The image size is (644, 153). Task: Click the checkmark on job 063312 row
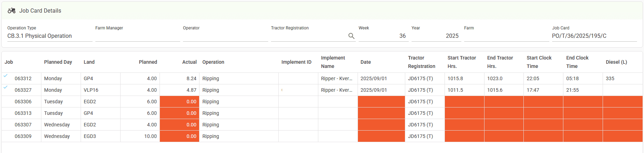click(6, 76)
